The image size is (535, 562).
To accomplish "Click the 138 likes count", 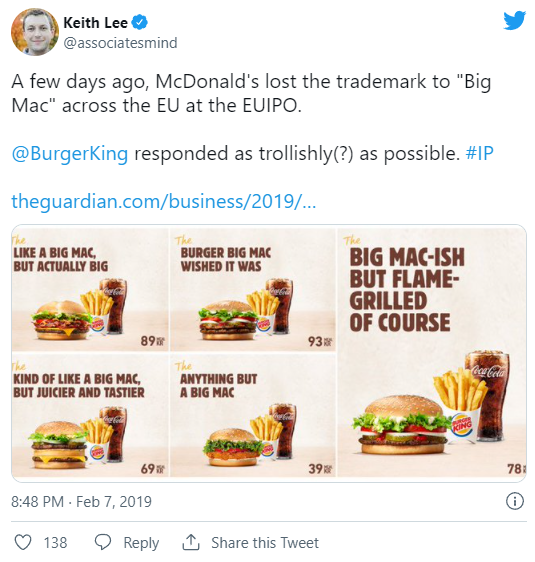I will point(56,543).
